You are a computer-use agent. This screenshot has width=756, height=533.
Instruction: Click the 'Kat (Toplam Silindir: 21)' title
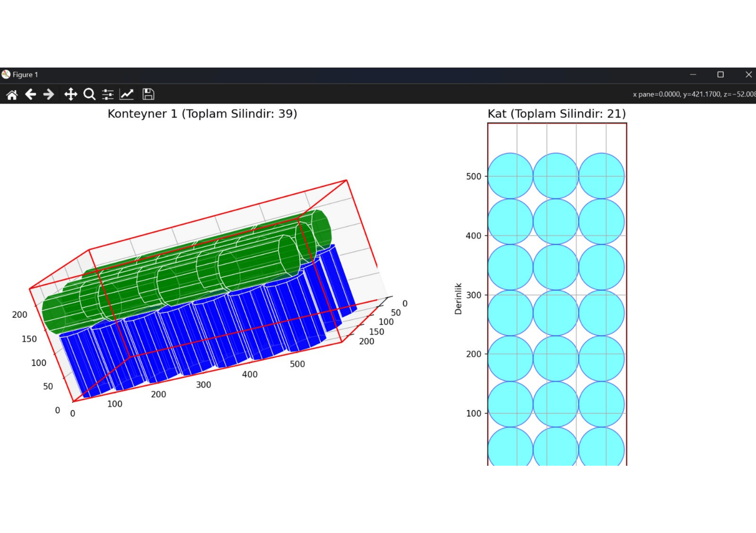(x=557, y=114)
